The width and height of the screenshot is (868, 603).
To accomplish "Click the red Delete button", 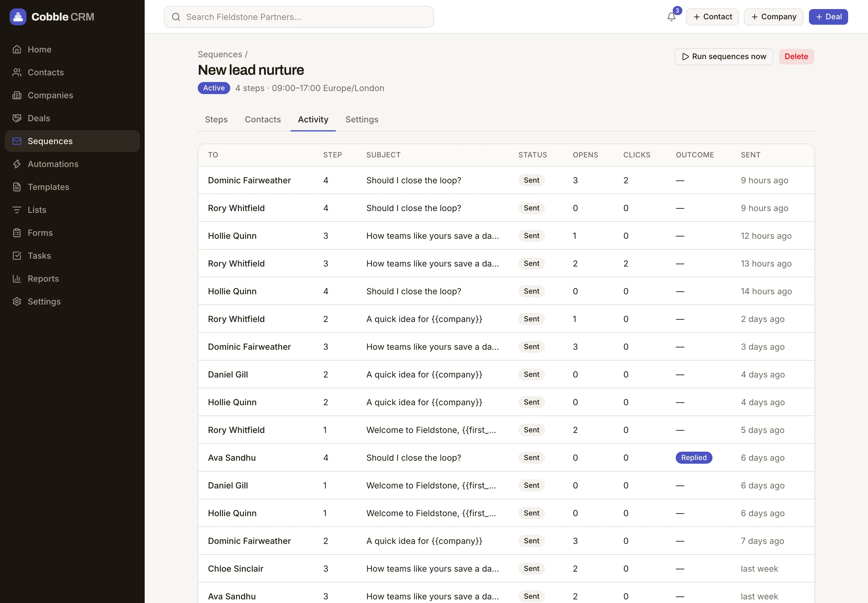I will click(796, 57).
